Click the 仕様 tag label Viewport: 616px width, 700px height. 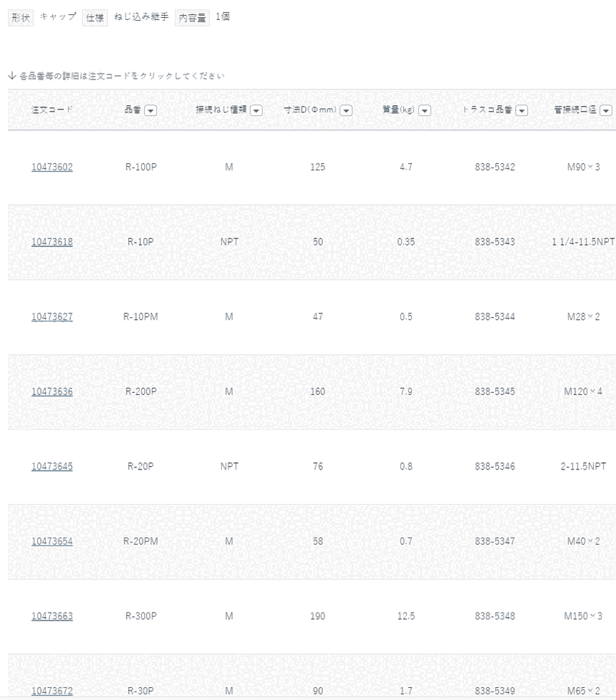95,18
